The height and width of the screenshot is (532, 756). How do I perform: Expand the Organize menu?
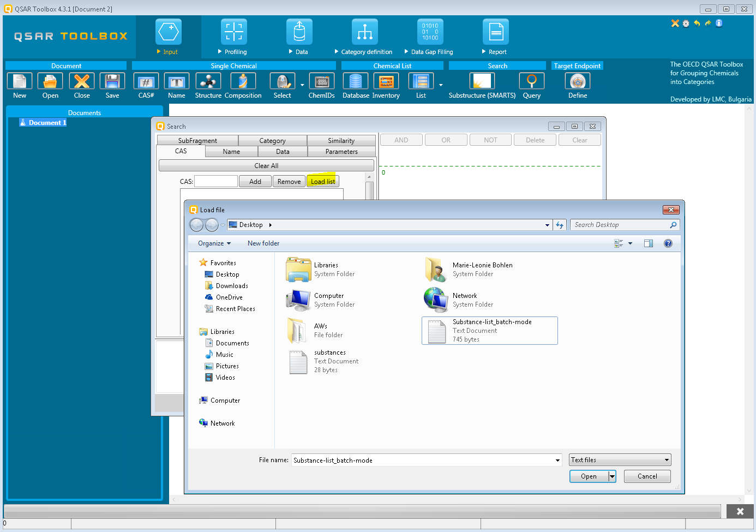click(214, 243)
